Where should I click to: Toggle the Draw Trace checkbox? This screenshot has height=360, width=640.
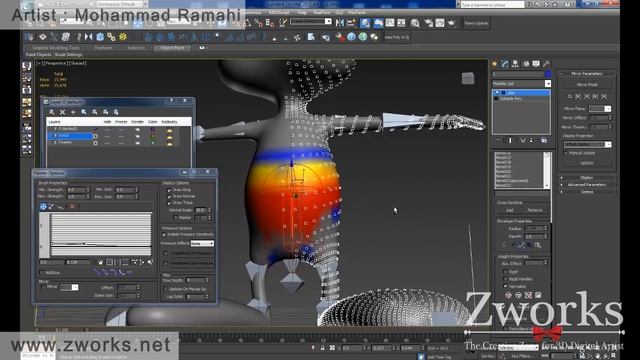tap(169, 203)
